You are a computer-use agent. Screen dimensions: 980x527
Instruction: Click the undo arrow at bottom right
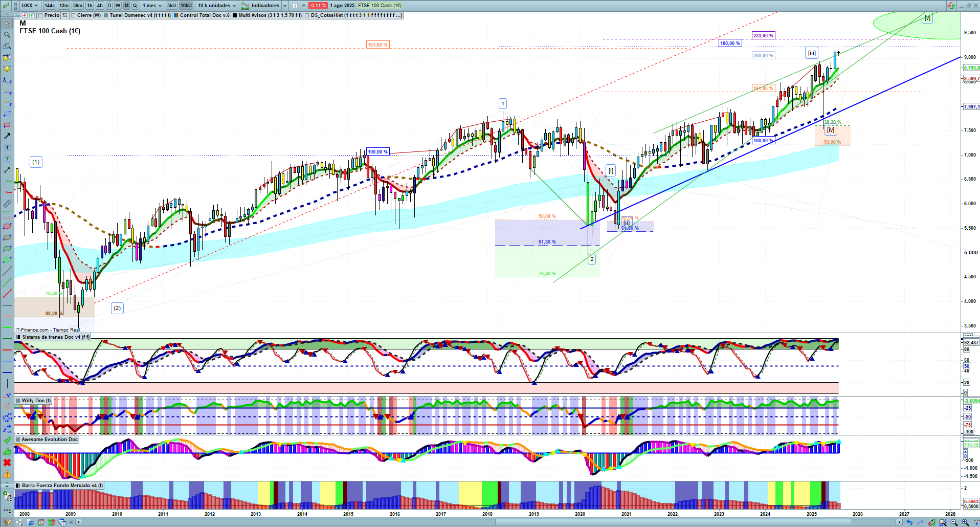[x=909, y=522]
